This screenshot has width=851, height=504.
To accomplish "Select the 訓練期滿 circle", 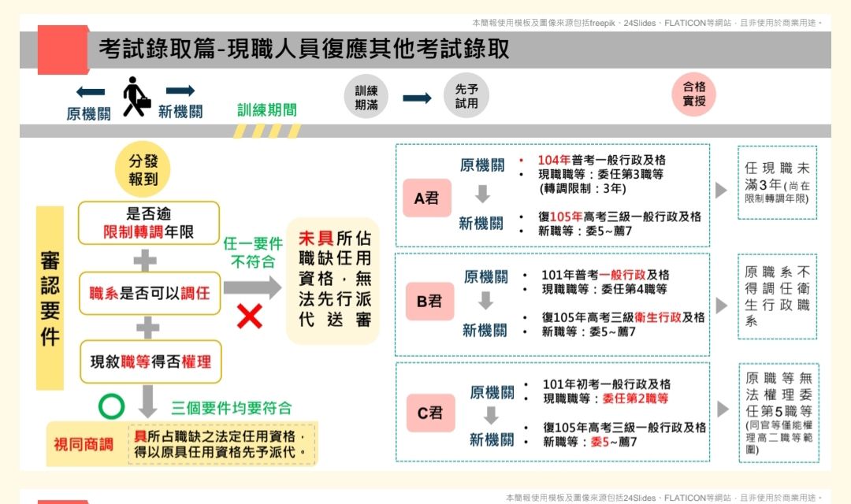I will click(366, 97).
